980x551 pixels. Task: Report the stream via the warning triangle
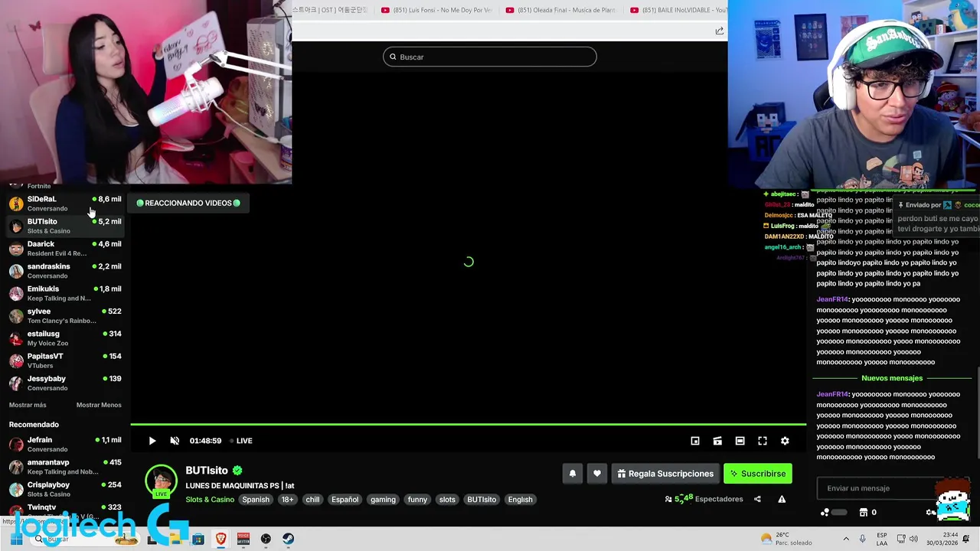tap(782, 499)
